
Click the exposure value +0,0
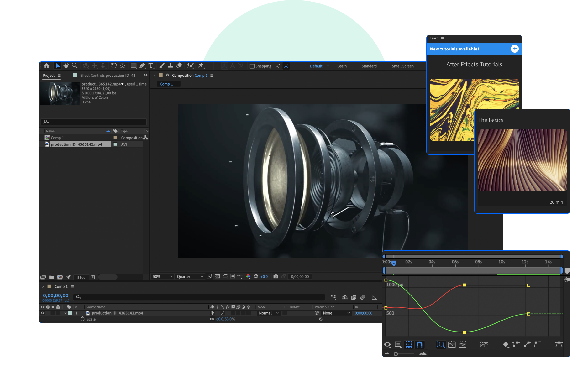tap(264, 277)
